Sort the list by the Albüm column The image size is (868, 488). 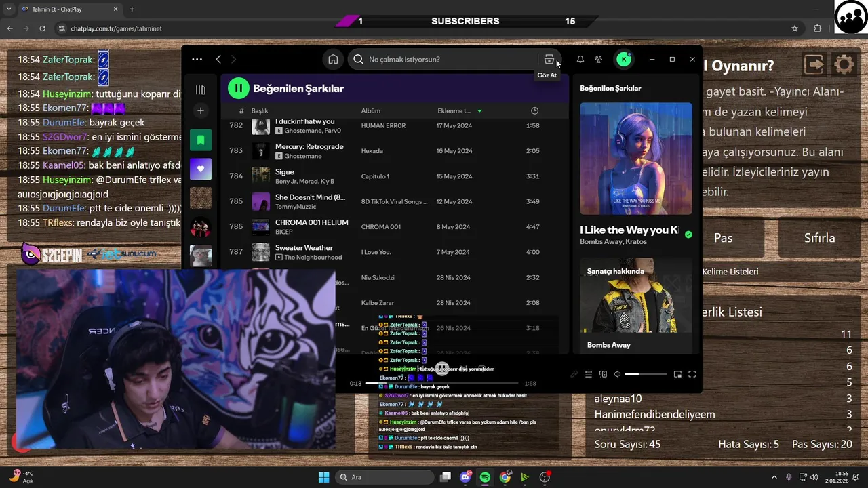(x=370, y=110)
